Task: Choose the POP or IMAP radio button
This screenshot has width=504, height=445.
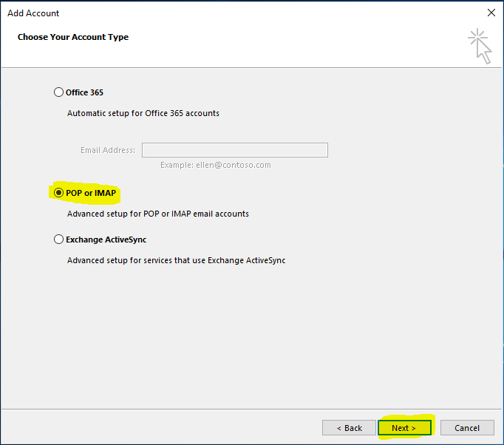Action: coord(59,193)
